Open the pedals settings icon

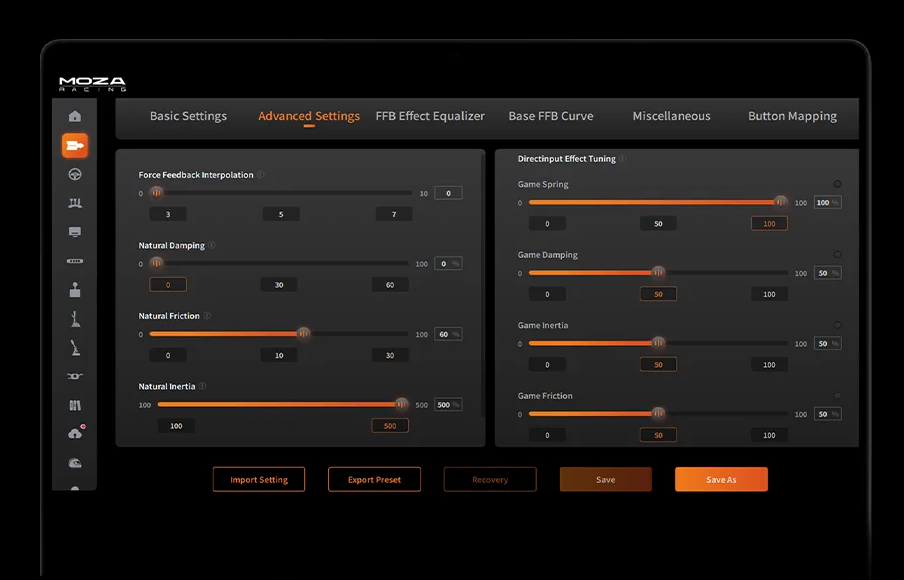[75, 203]
